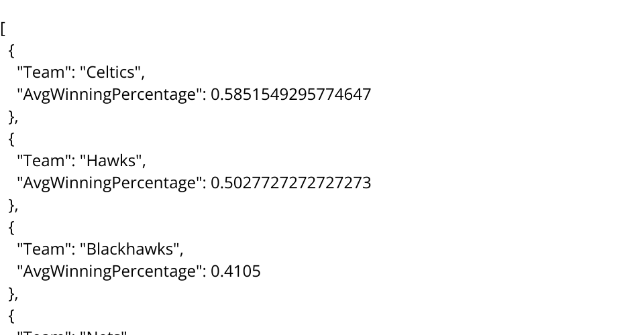Screen dimensions: 644x335
Task: Select the "Blackhawks" team name value
Action: pyautogui.click(x=131, y=249)
